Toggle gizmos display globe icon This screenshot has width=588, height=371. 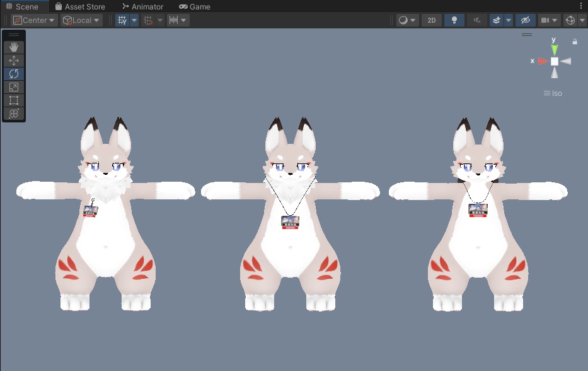[570, 20]
